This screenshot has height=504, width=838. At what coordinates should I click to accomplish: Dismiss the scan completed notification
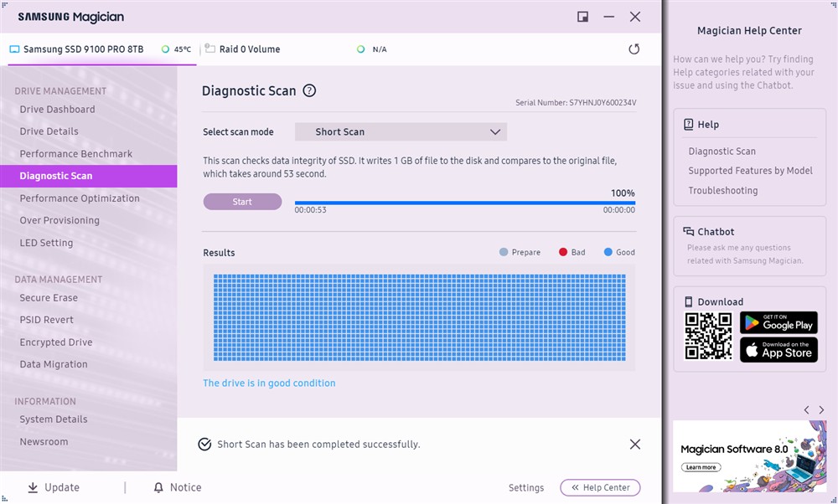(x=634, y=445)
